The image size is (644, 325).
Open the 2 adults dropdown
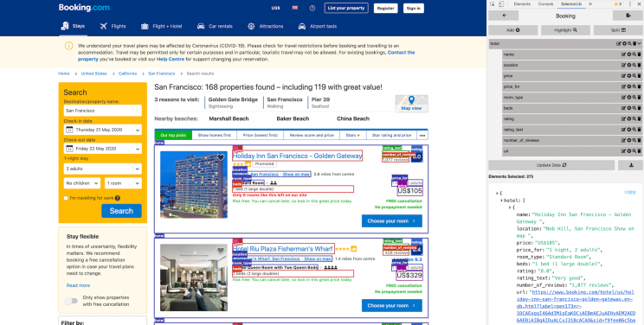click(103, 169)
